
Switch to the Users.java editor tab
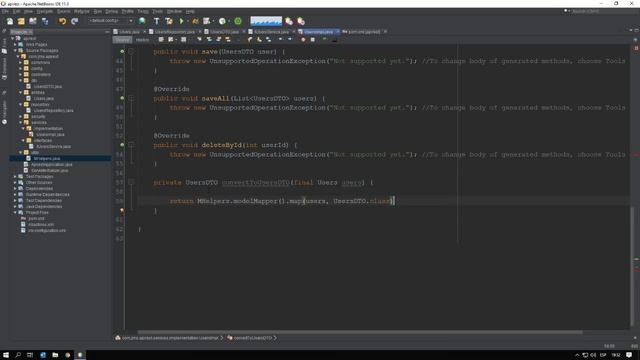(129, 31)
